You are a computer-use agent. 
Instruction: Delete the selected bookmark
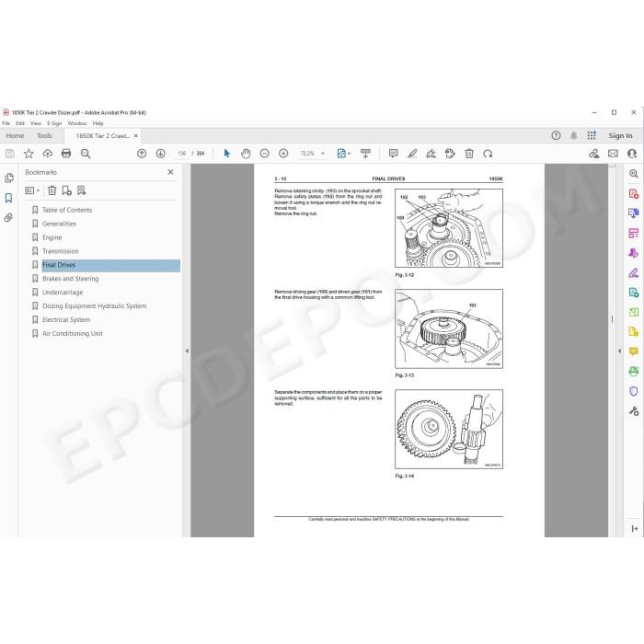pos(52,190)
